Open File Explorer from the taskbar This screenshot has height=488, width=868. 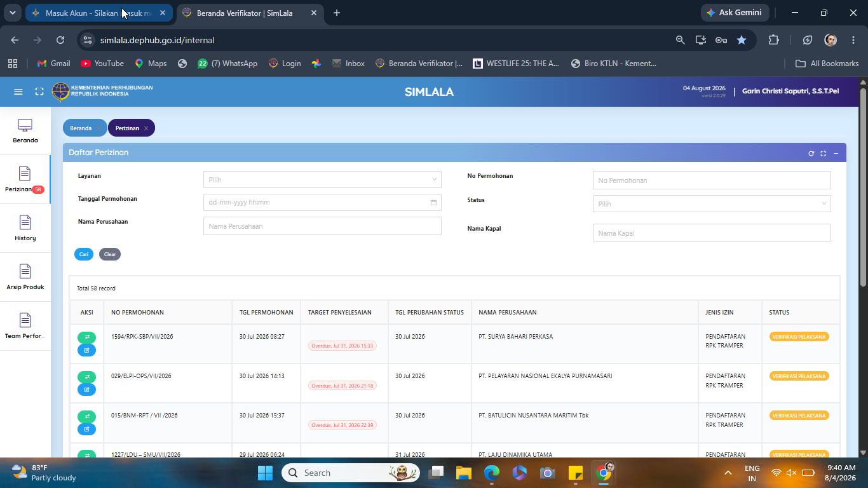(463, 473)
